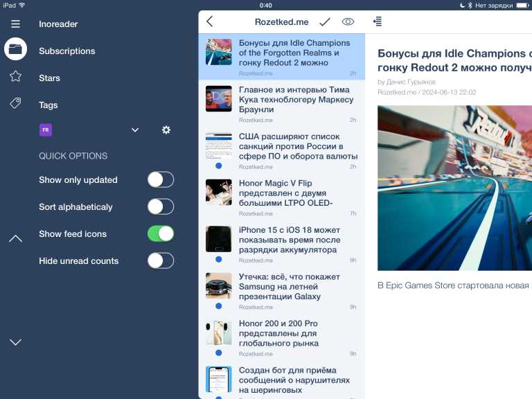
Task: Open the hamburger menu icon
Action: 16,24
